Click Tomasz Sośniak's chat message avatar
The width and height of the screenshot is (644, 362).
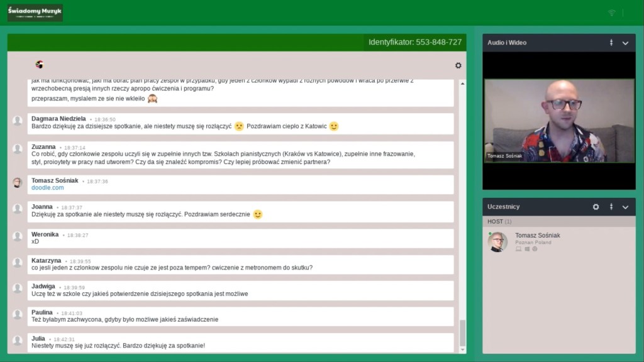tap(18, 182)
